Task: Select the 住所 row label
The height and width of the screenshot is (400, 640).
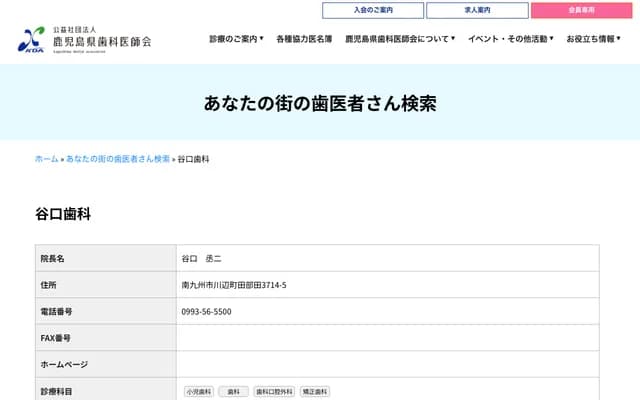Action: tap(48, 285)
